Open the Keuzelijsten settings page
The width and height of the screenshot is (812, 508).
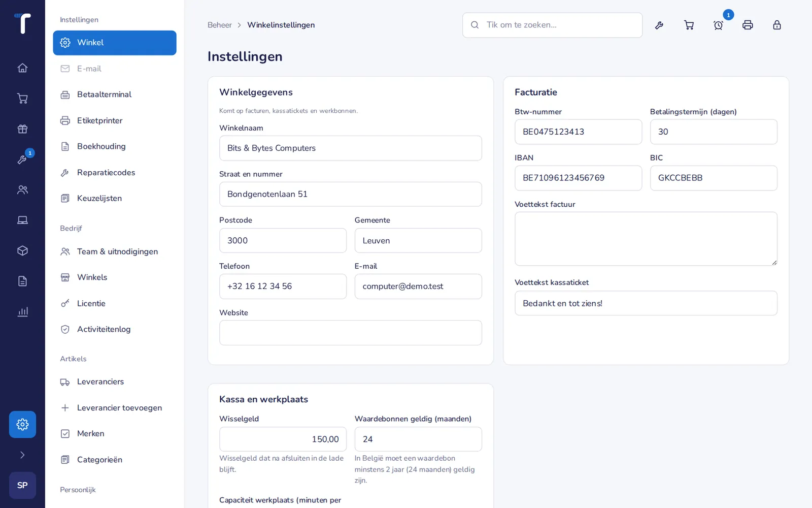(115, 199)
